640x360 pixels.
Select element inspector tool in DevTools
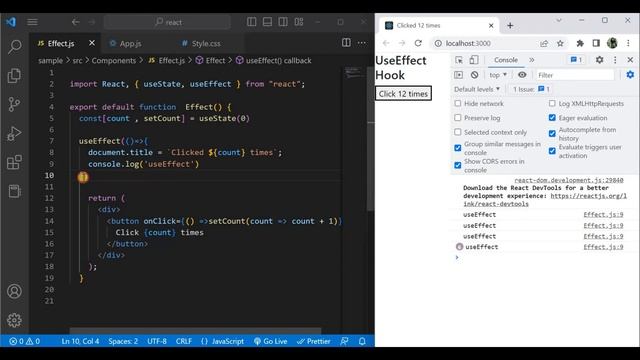point(459,60)
